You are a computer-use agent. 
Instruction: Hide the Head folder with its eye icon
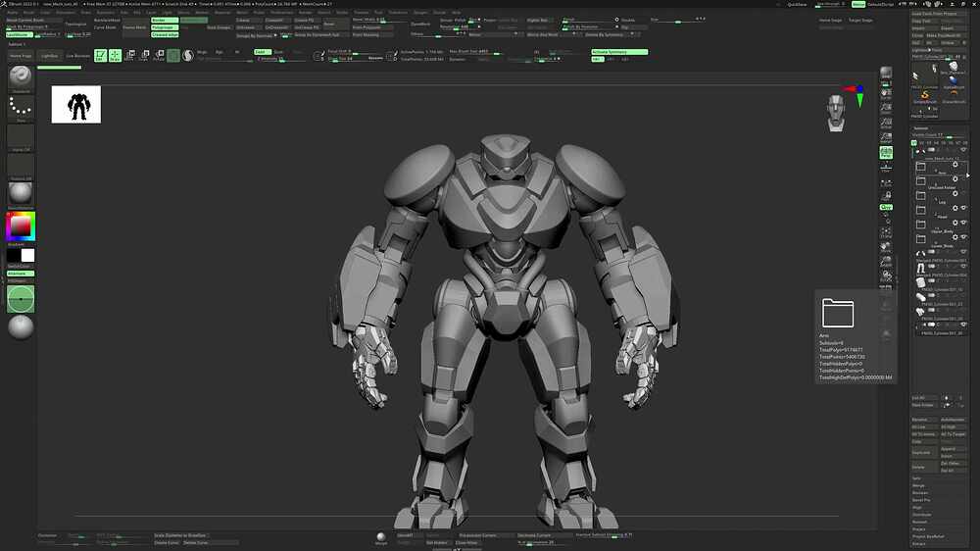[x=963, y=208]
